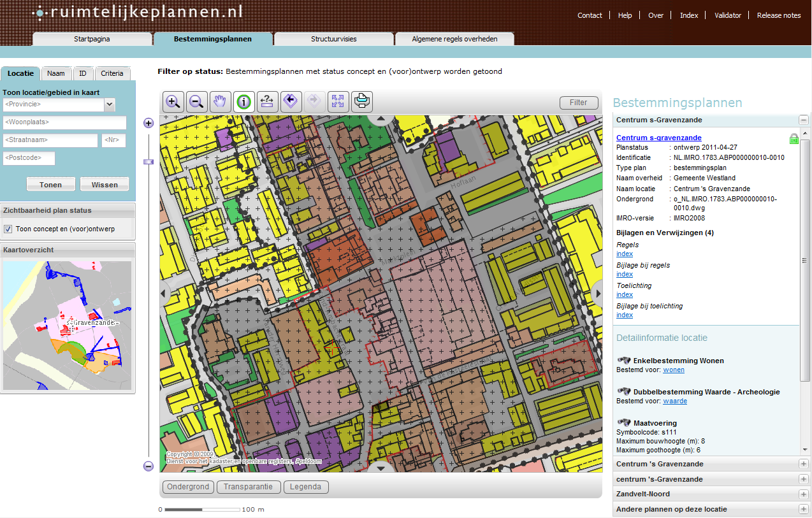This screenshot has width=812, height=518.
Task: Go back to previous map extent
Action: [291, 101]
